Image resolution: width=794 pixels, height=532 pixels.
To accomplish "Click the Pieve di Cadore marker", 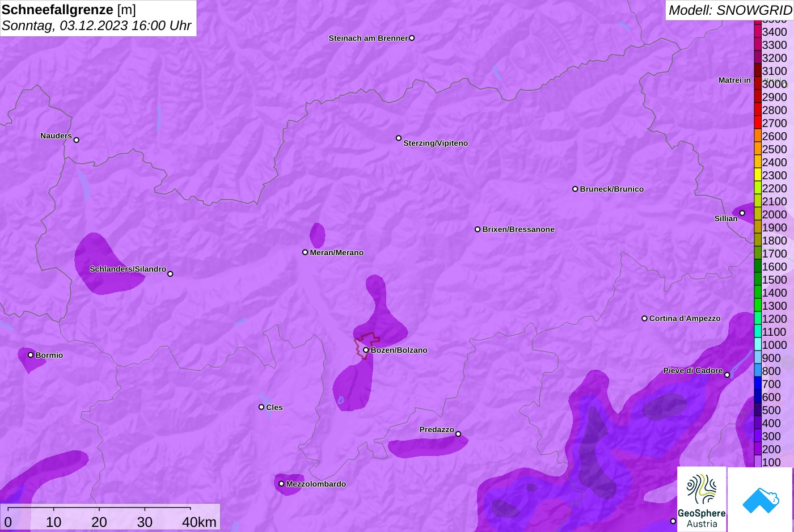I will pyautogui.click(x=727, y=375).
